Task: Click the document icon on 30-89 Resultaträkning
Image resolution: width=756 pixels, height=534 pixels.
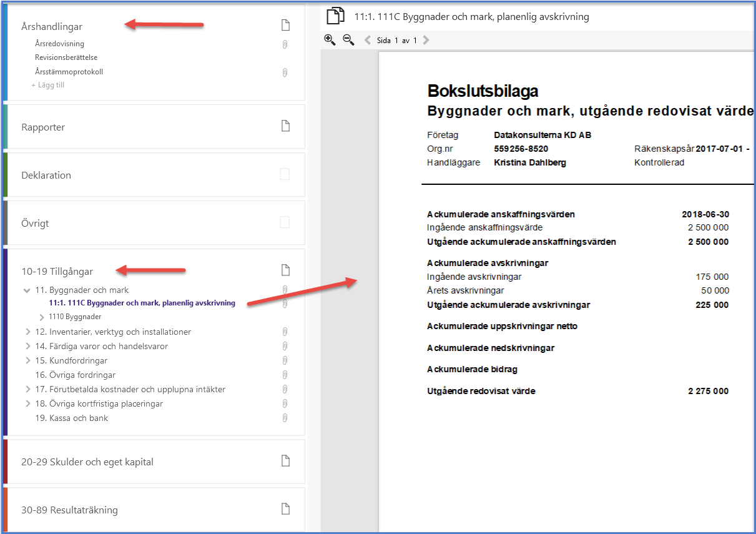Action: point(285,509)
